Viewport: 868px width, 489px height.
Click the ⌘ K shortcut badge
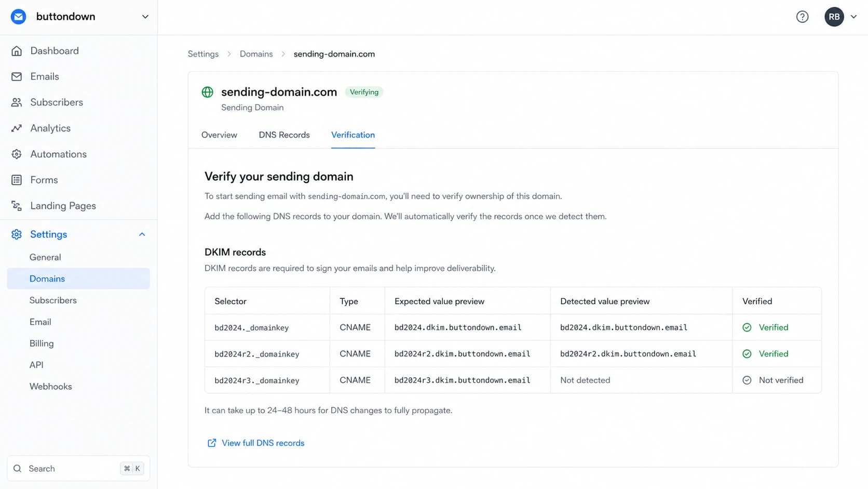click(132, 469)
